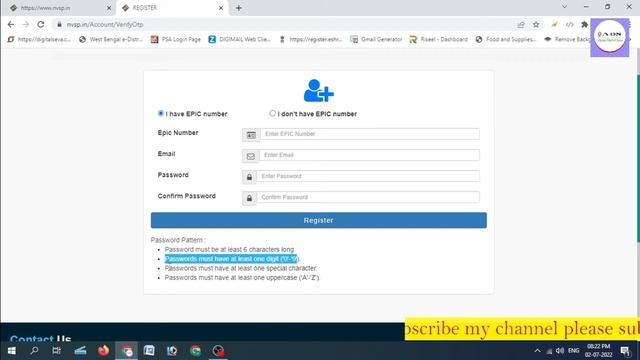The width and height of the screenshot is (640, 360).
Task: Open Remove Background bookmark
Action: (567, 39)
